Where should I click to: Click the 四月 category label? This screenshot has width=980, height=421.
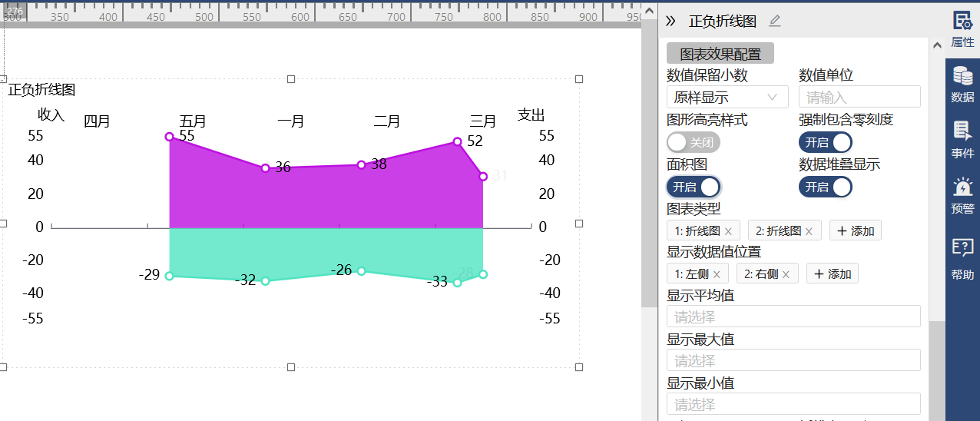tap(97, 121)
